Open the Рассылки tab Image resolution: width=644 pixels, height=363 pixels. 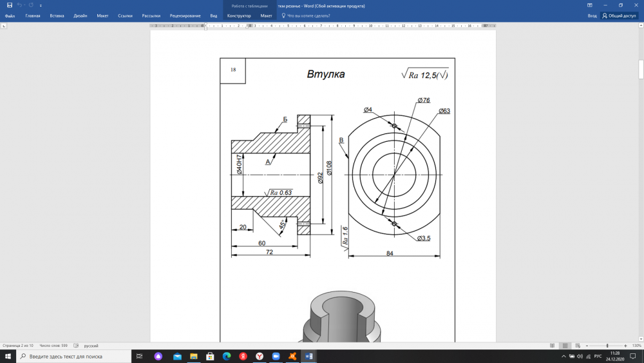click(x=151, y=15)
